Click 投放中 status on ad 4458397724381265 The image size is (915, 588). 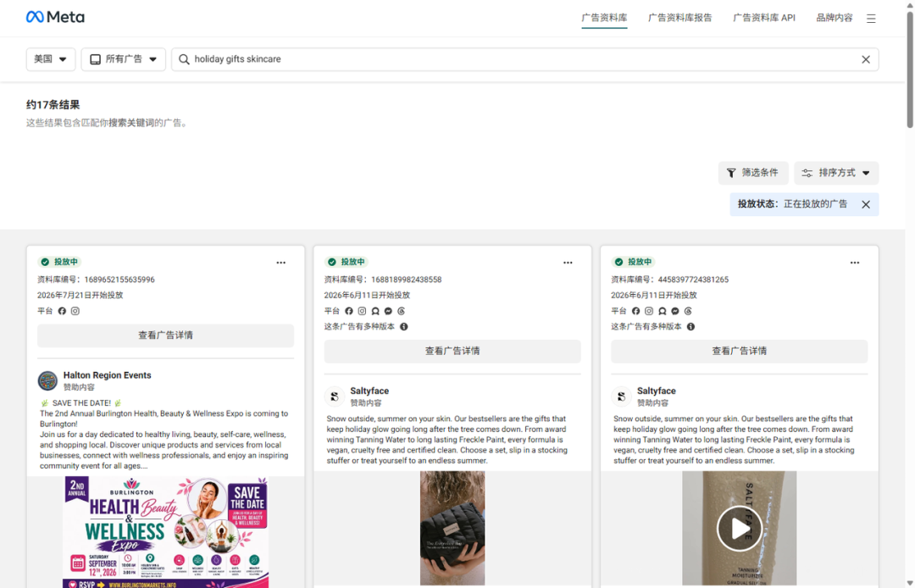[633, 262]
